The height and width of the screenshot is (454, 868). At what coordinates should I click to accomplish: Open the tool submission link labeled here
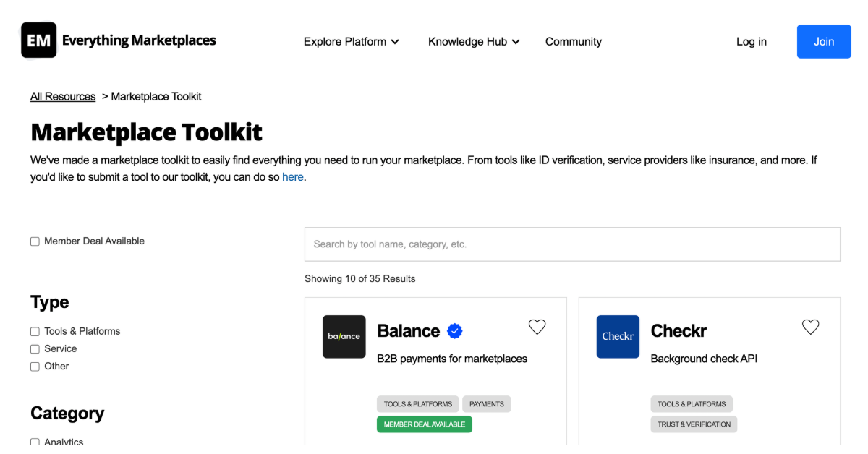click(x=292, y=176)
